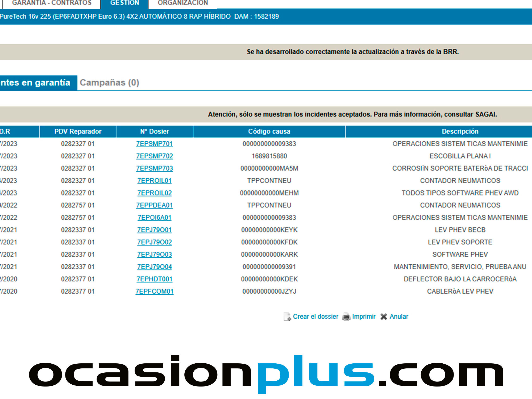Click the Anular cross icon
The width and height of the screenshot is (532, 399).
click(x=384, y=317)
